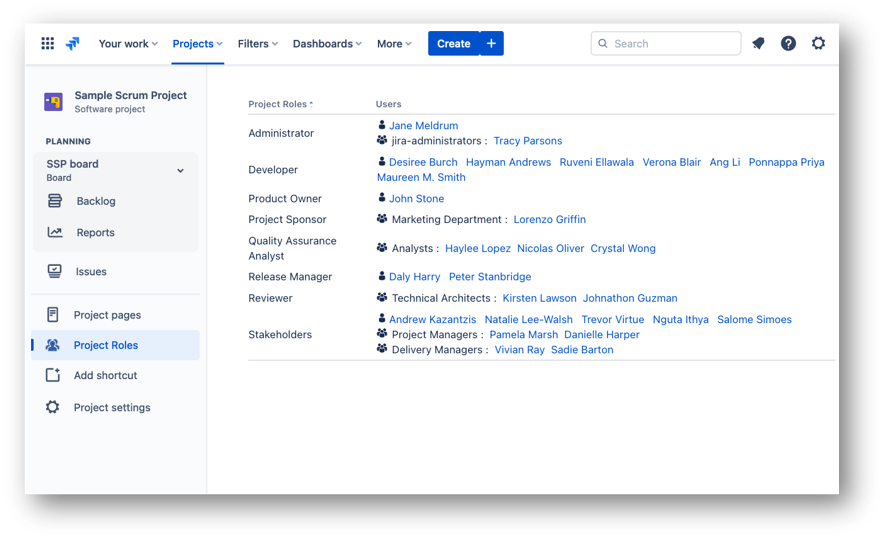Open the Your work dropdown menu
The height and width of the screenshot is (540, 881).
click(x=128, y=44)
